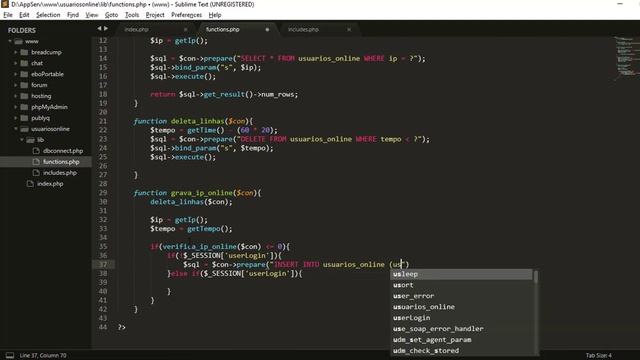Choose usleep from autocomplete list
This screenshot has width=640, height=360.
tap(462, 274)
